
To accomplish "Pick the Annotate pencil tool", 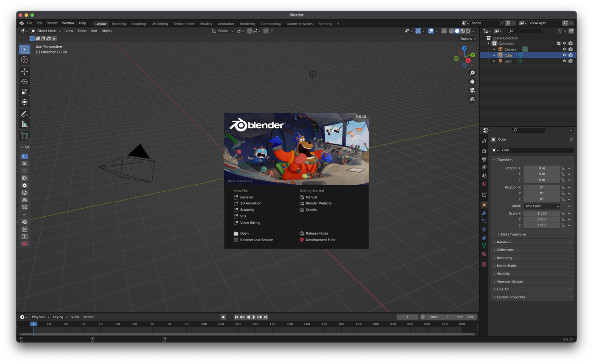I will [24, 114].
